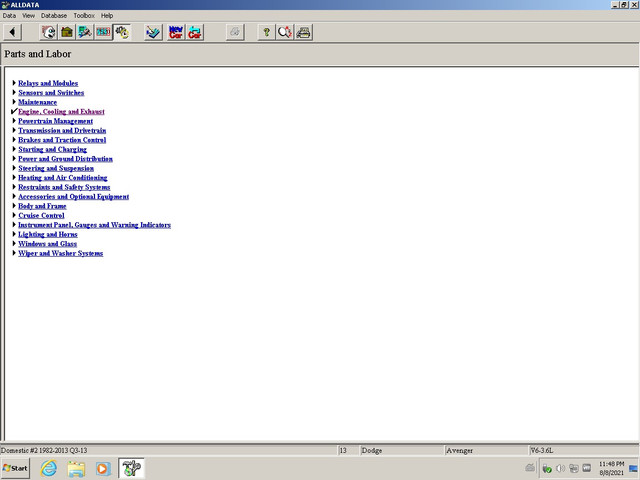Open the Data menu

click(9, 16)
